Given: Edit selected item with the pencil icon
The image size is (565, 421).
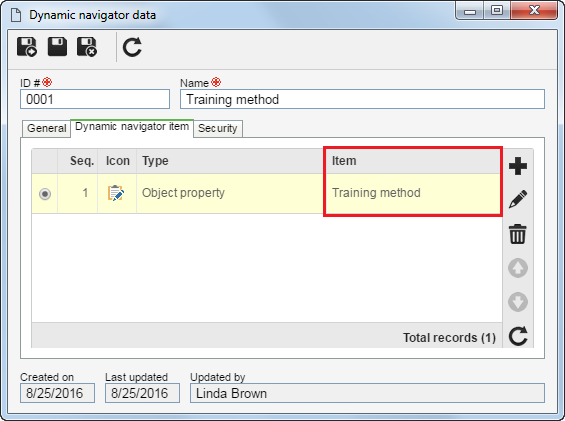Looking at the screenshot, I should pyautogui.click(x=518, y=199).
